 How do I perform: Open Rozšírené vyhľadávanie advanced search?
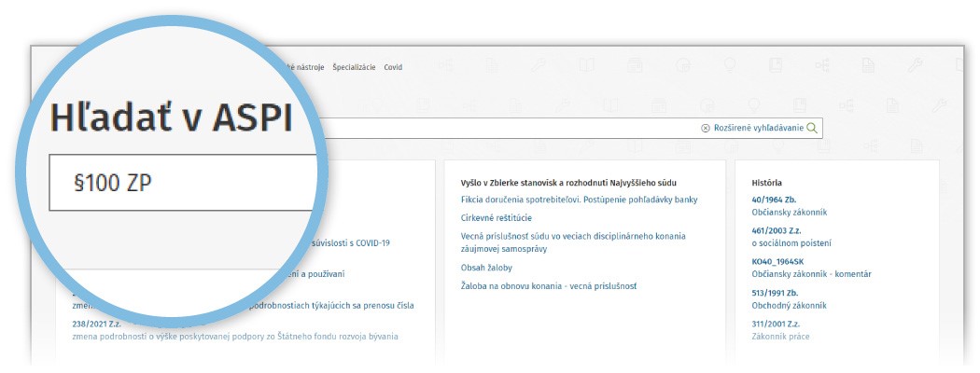tap(757, 128)
